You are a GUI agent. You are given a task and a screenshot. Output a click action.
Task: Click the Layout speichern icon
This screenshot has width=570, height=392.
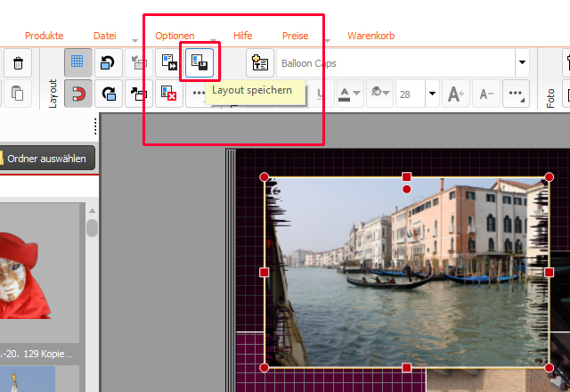pos(199,62)
